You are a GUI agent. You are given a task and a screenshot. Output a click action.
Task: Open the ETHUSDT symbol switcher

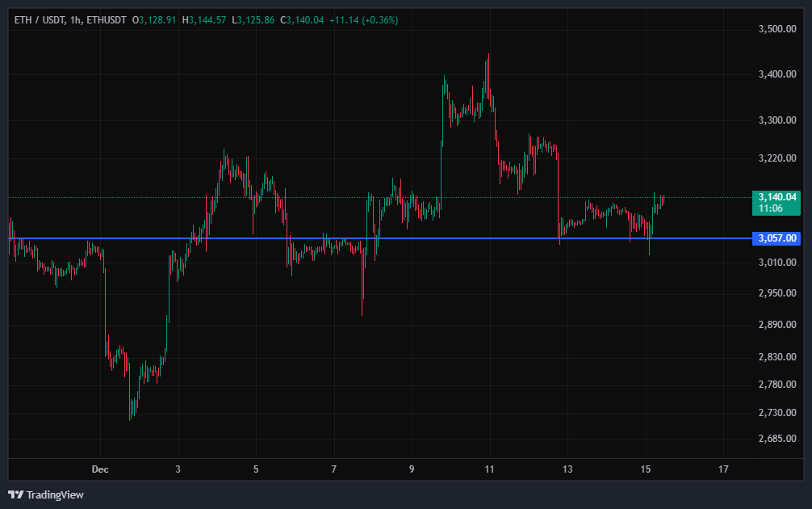(103, 14)
